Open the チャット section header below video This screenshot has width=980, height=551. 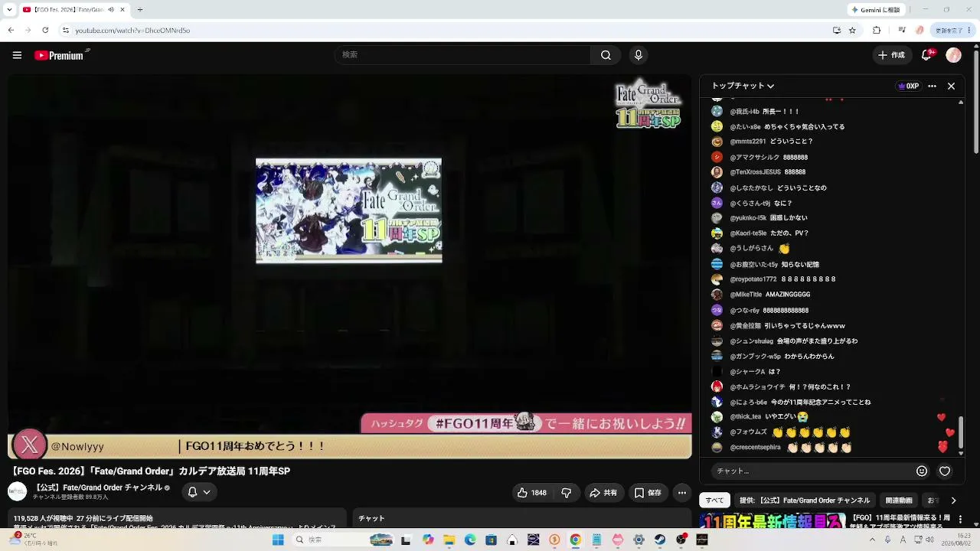[x=371, y=519]
